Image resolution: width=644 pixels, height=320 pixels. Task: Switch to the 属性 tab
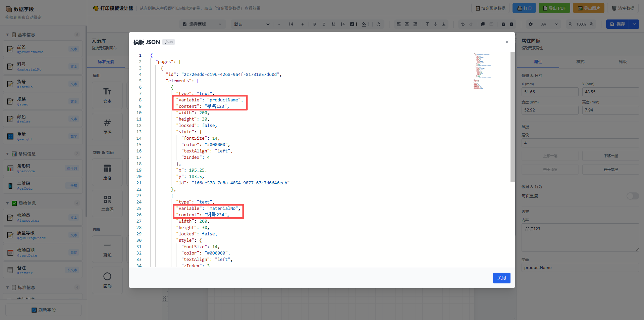click(538, 62)
